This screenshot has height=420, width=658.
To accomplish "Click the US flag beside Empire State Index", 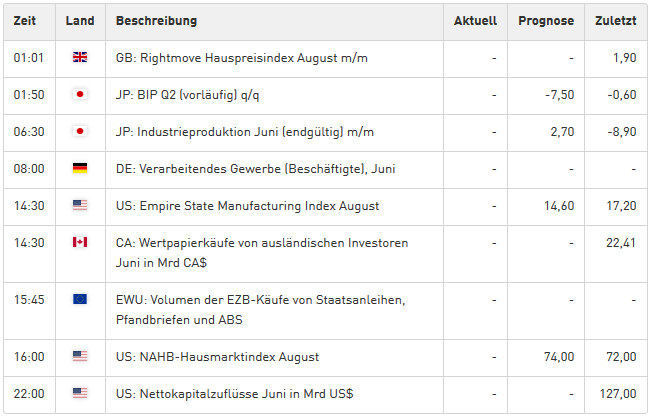I will pyautogui.click(x=80, y=205).
